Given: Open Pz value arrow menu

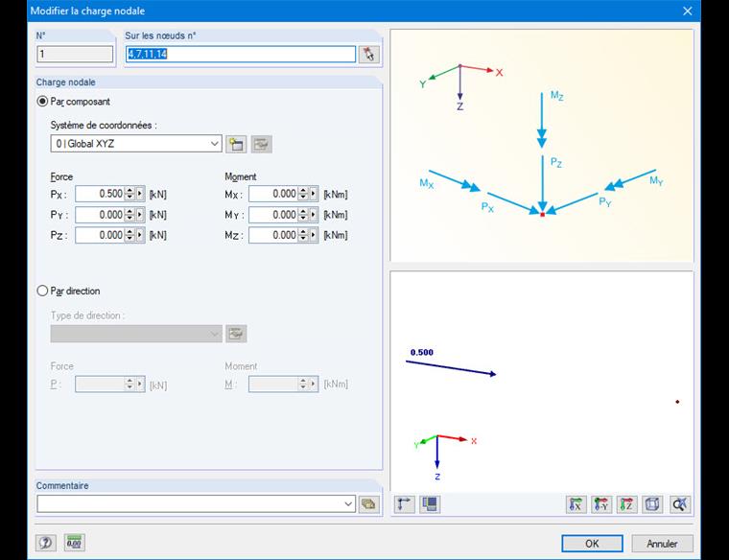Looking at the screenshot, I should click(140, 235).
